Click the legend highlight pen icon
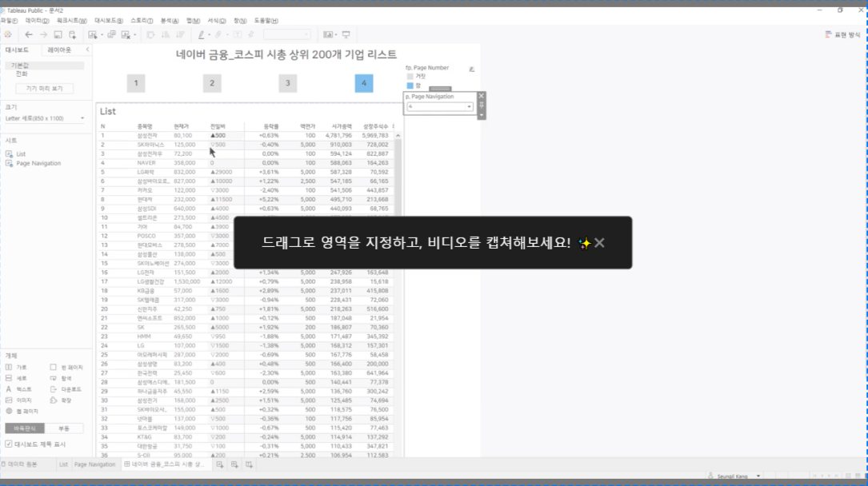868x486 pixels. coord(472,69)
